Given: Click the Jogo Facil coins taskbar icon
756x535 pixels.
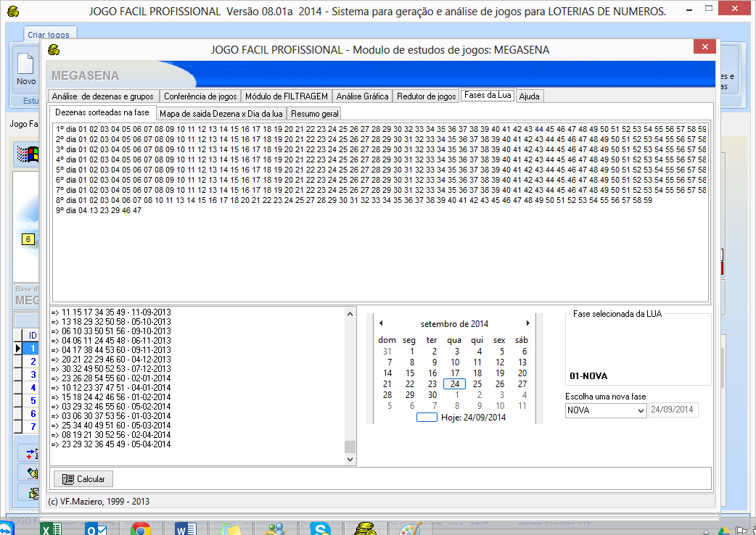Looking at the screenshot, I should coord(366,528).
